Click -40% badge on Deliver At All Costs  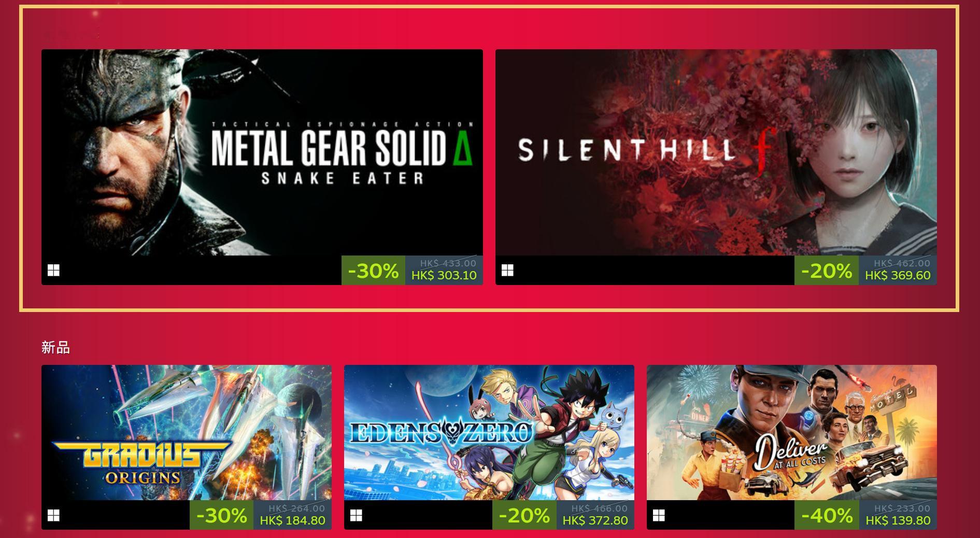(827, 515)
